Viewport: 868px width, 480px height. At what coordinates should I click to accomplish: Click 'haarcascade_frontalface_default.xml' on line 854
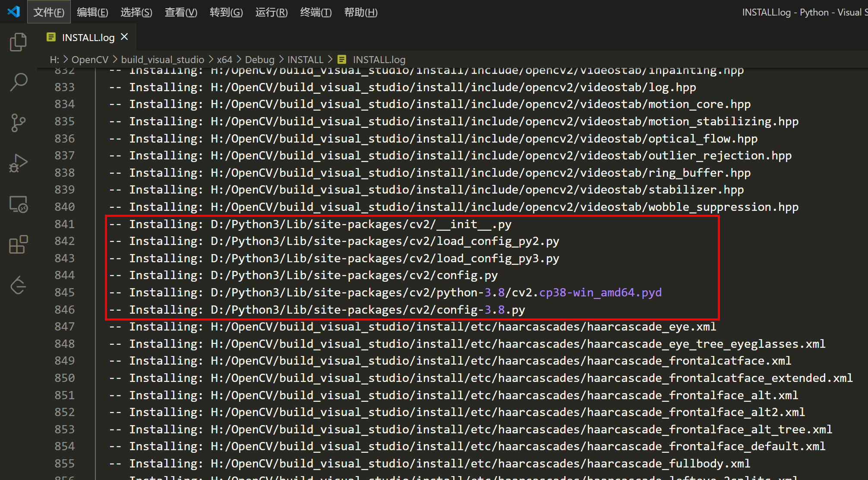click(x=706, y=446)
